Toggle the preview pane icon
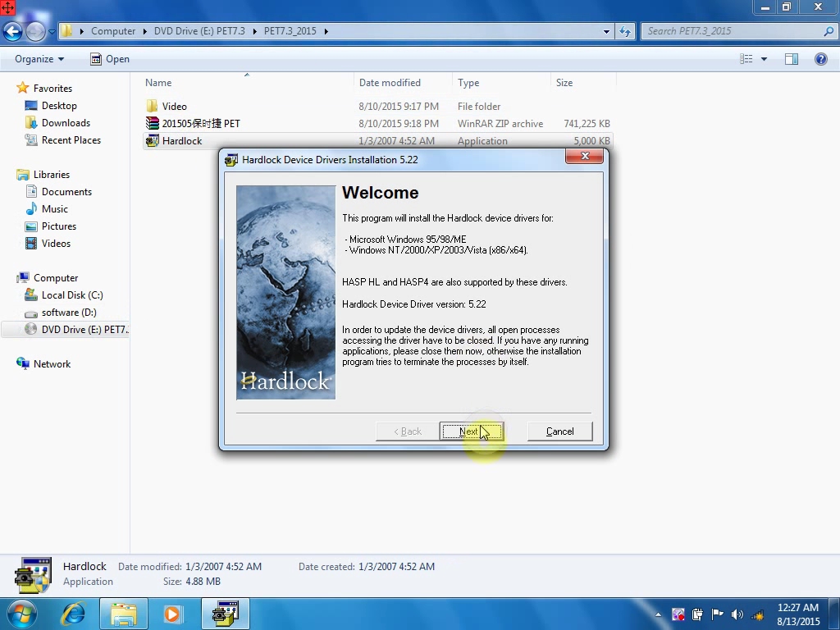 (x=792, y=59)
